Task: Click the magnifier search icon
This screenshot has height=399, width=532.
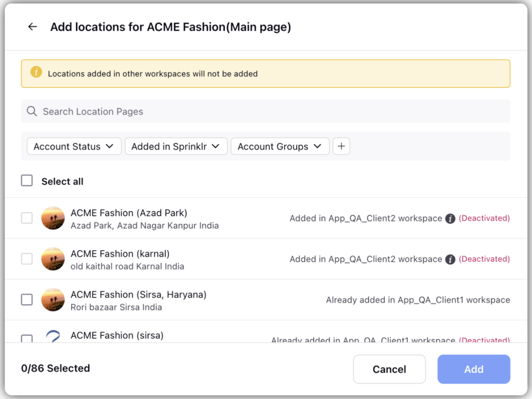Action: pyautogui.click(x=32, y=111)
